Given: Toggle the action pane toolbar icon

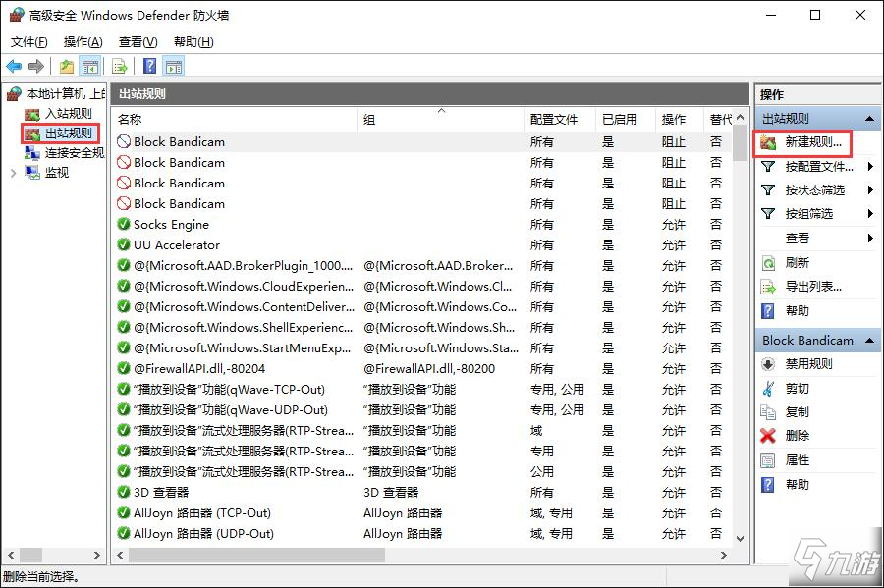Looking at the screenshot, I should point(174,67).
